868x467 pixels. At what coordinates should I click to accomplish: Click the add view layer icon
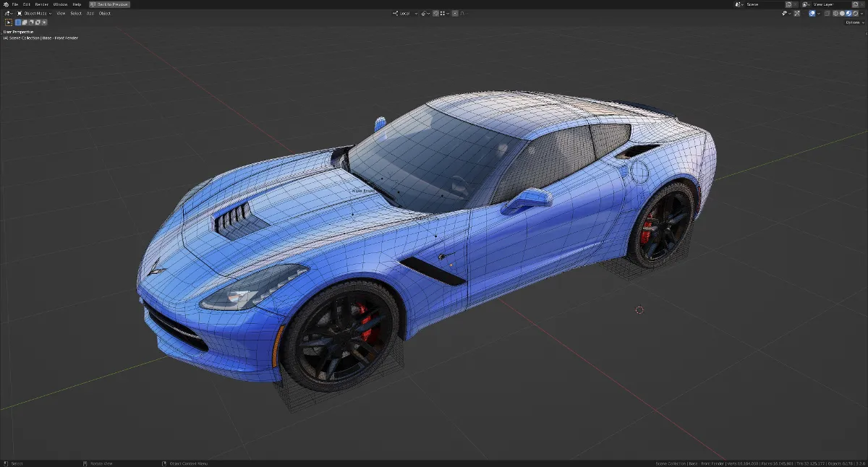pyautogui.click(x=855, y=4)
